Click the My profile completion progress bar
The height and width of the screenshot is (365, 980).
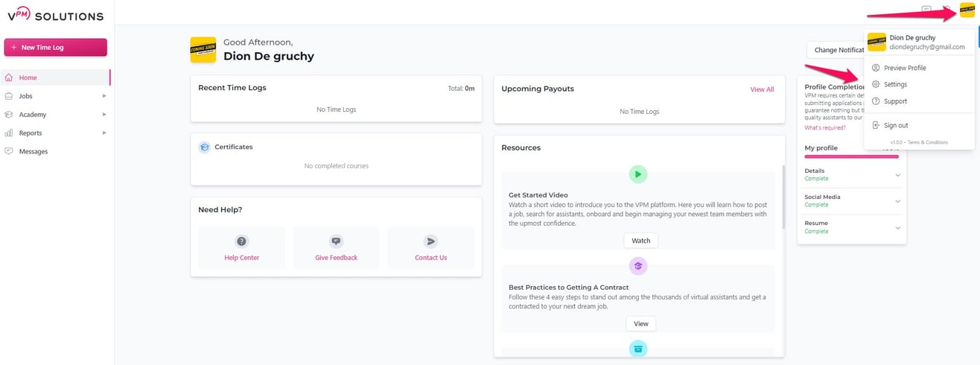click(851, 156)
